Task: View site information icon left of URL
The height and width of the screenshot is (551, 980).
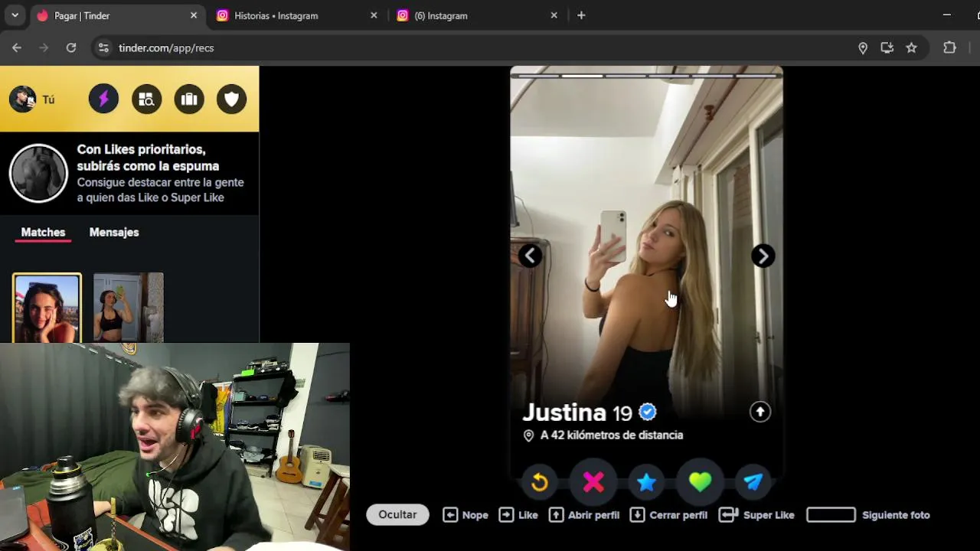Action: point(103,47)
